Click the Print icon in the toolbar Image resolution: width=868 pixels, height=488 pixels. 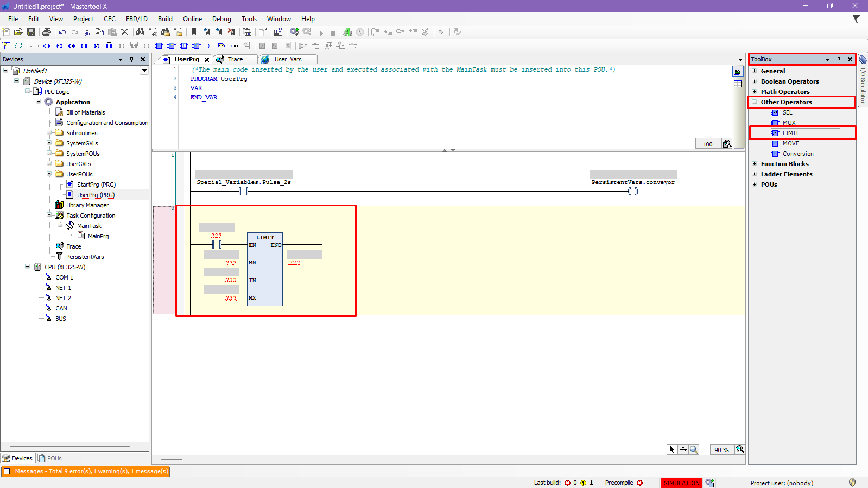pyautogui.click(x=47, y=33)
